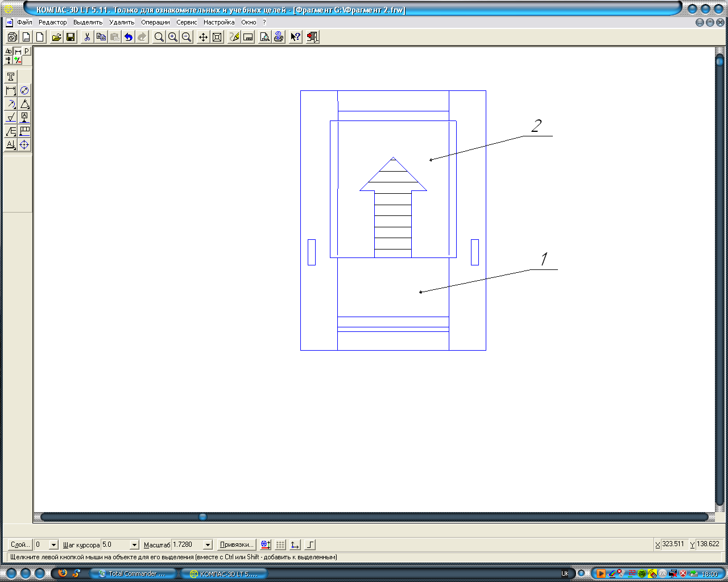728x582 pixels.
Task: Expand the Шаг курсора dropdown arrow
Action: point(134,544)
